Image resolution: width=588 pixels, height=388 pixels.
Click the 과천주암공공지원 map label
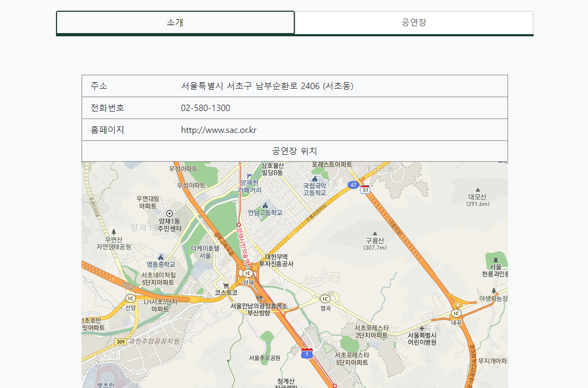[x=154, y=341]
